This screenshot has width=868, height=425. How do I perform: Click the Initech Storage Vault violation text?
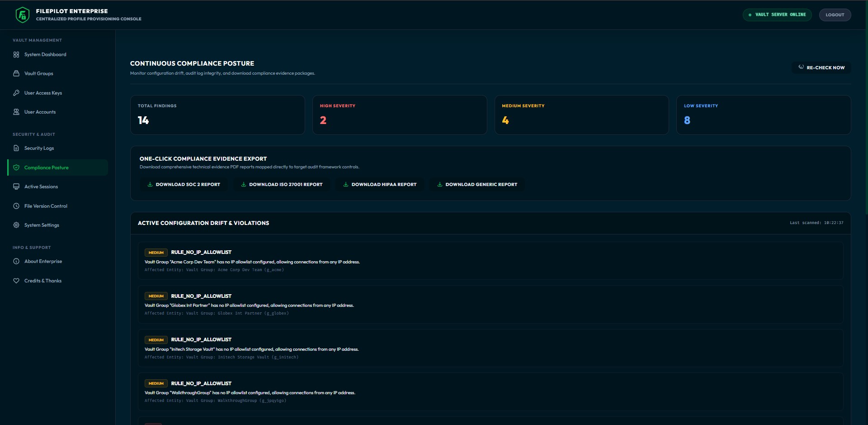tap(251, 349)
